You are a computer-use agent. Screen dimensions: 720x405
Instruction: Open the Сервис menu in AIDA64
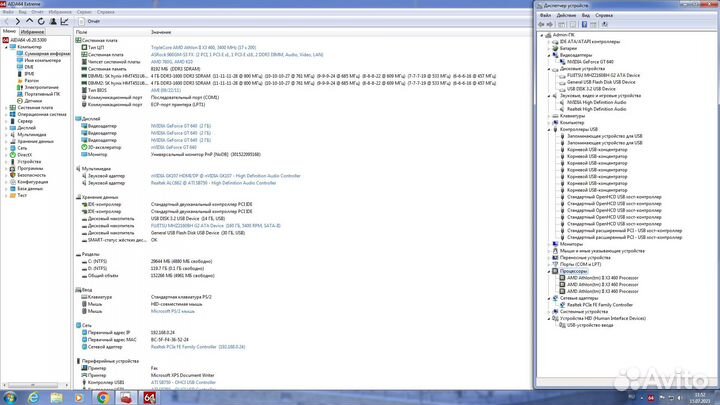point(84,12)
